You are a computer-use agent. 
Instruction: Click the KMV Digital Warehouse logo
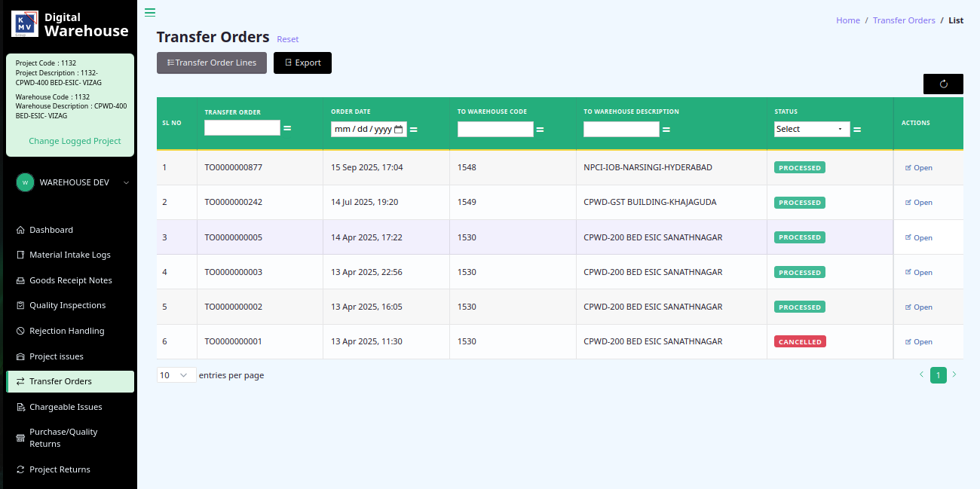25,24
